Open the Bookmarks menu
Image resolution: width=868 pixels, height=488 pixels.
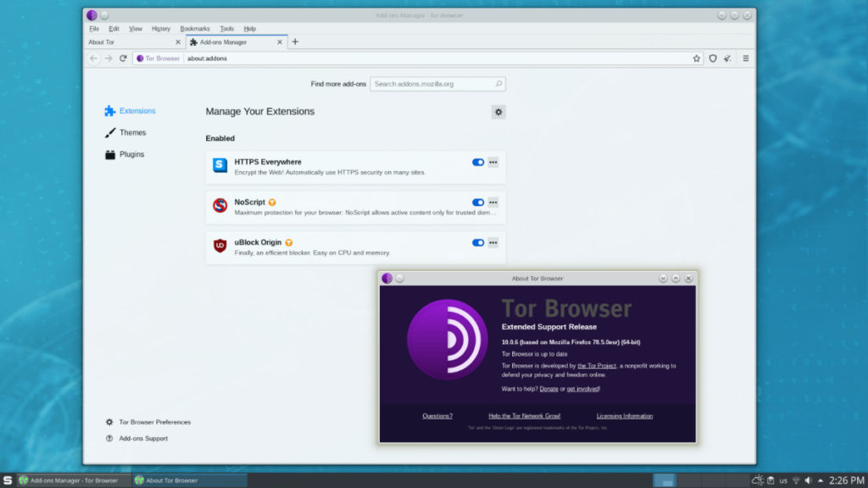(x=195, y=28)
